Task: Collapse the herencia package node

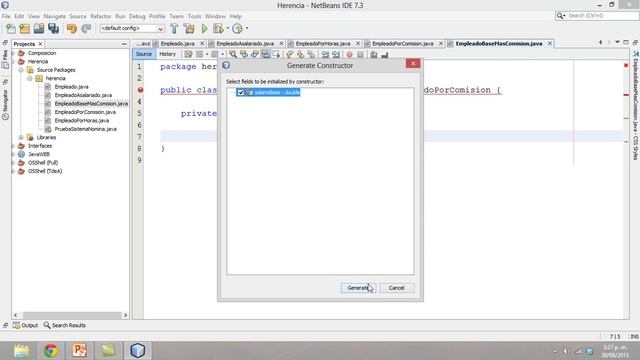Action: pyautogui.click(x=30, y=78)
